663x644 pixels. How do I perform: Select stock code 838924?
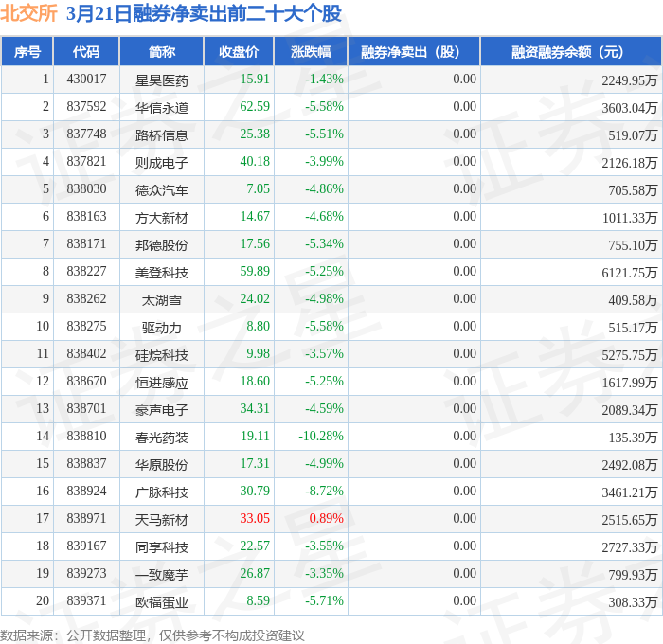pyautogui.click(x=86, y=491)
